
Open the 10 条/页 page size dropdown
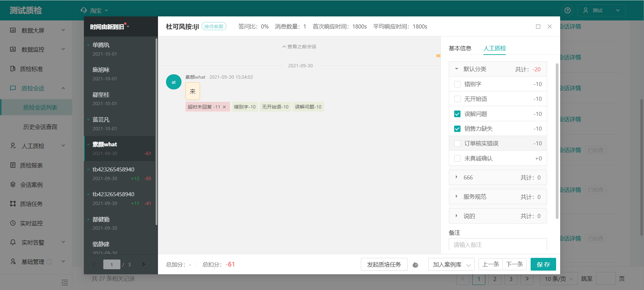558,279
